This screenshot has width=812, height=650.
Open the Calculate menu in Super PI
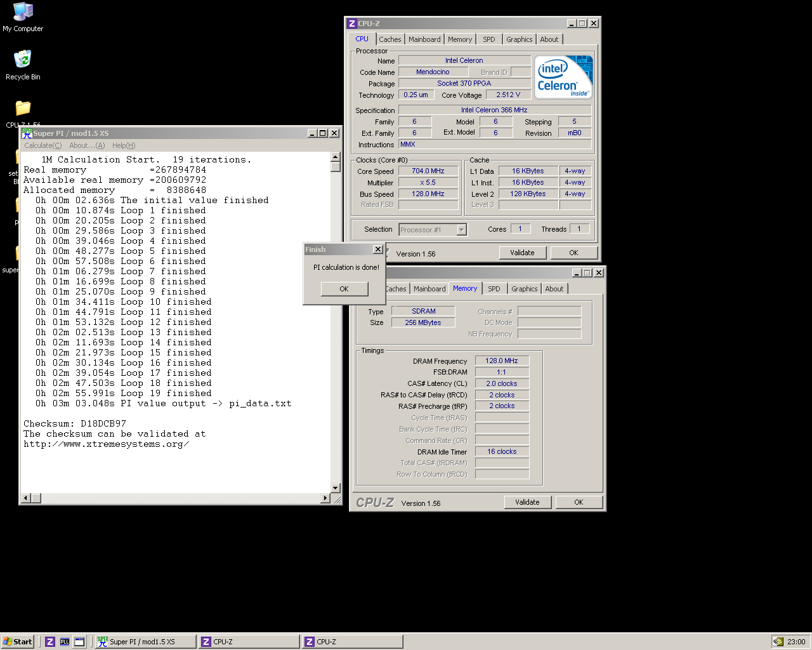(x=43, y=145)
